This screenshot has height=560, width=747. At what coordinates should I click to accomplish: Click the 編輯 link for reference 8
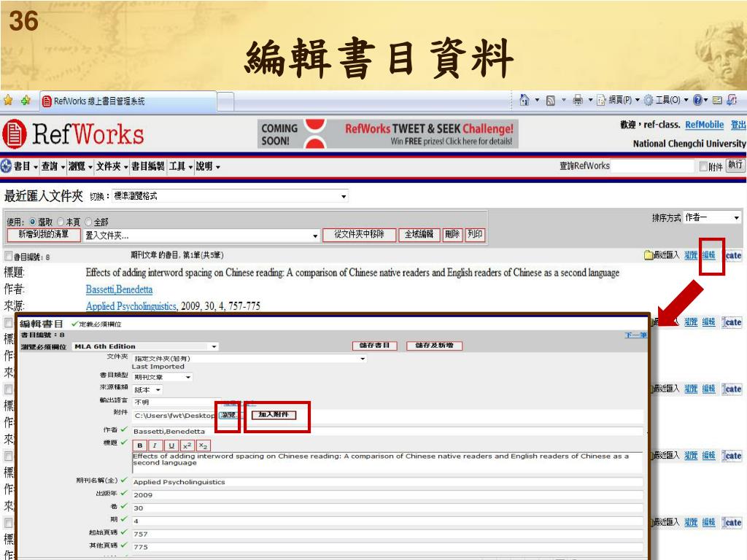pos(708,255)
